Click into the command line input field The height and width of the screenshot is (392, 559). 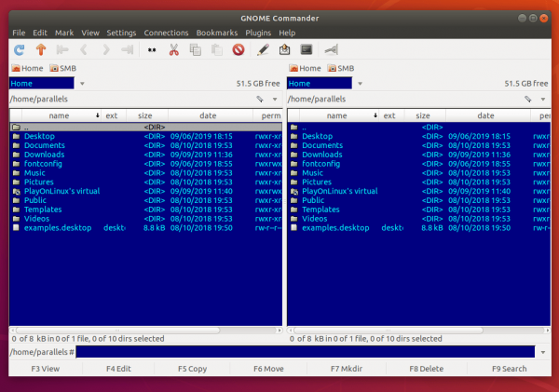(306, 352)
